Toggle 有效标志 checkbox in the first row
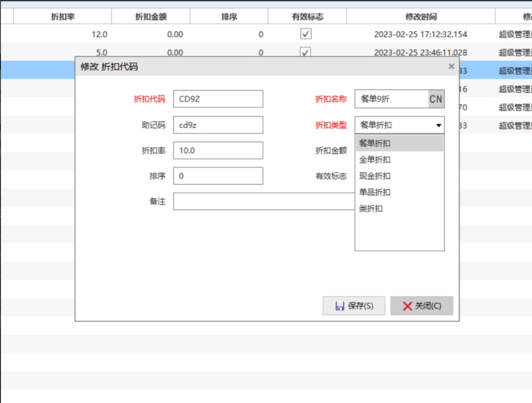Screen dimensions: 532x403 (x=306, y=34)
